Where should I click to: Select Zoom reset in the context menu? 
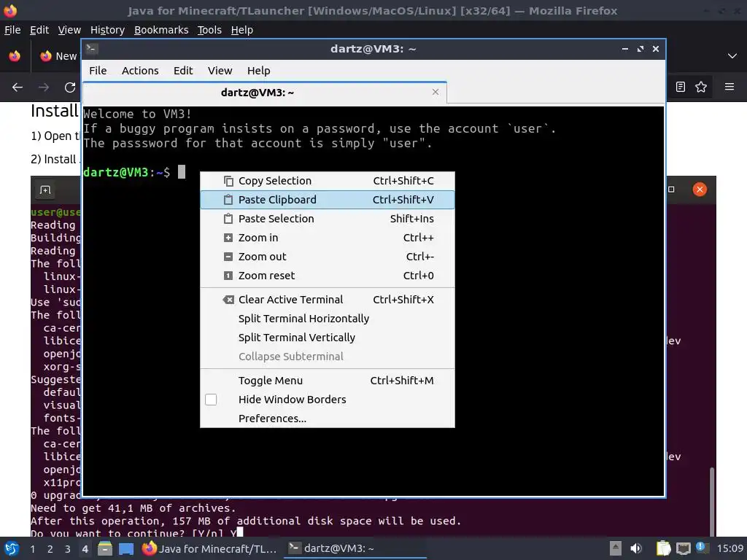pyautogui.click(x=328, y=276)
